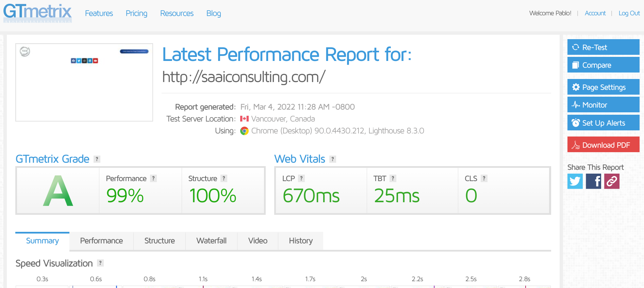Open the Features menu
Image resolution: width=644 pixels, height=288 pixels.
click(x=99, y=13)
